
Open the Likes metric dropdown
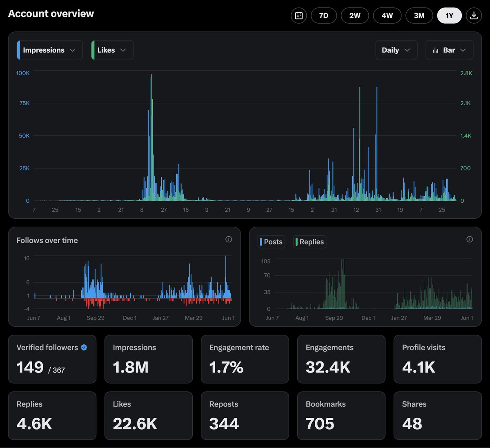(x=112, y=50)
